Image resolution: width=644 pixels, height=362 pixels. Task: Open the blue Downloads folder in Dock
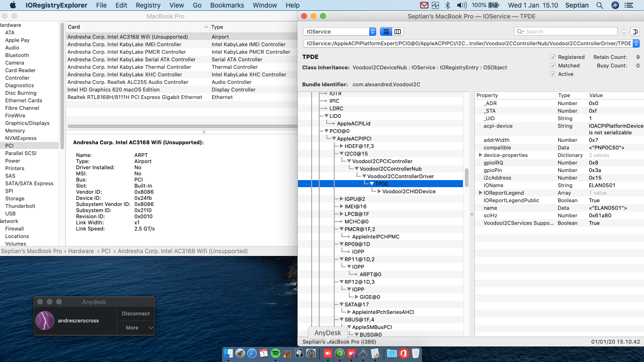pos(392,353)
